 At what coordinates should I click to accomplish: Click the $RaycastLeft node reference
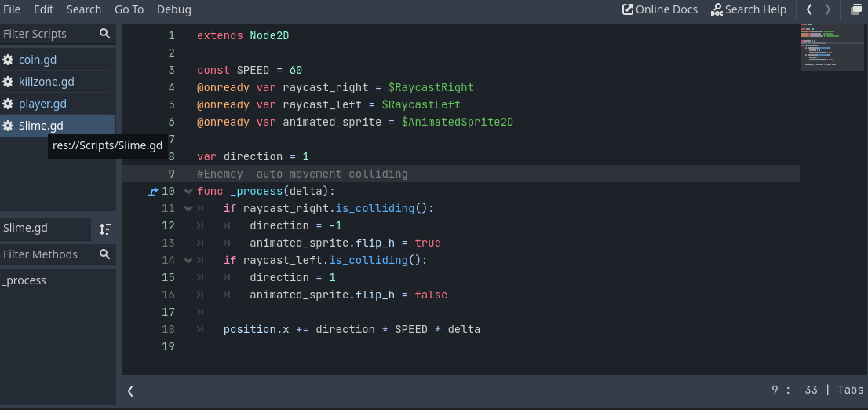[421, 104]
